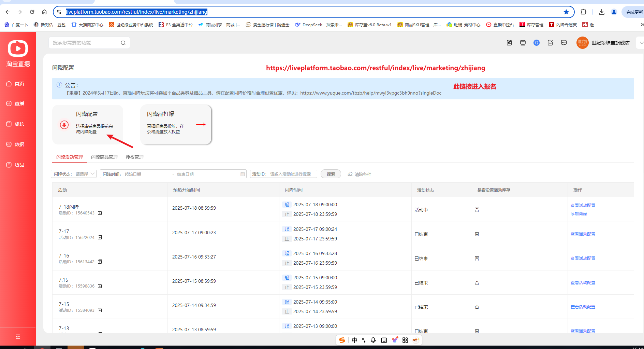The height and width of the screenshot is (349, 644).
Task: Click the 搜索 button
Action: click(x=331, y=174)
